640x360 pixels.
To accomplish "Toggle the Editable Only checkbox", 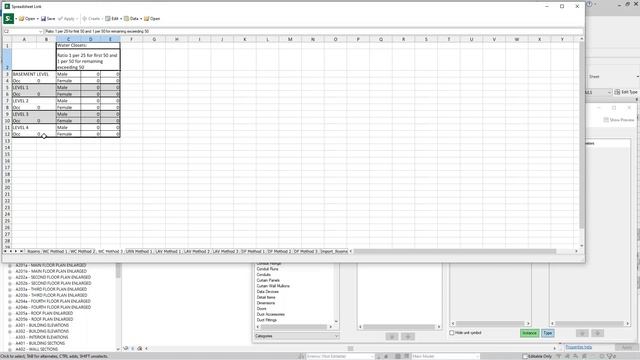I will tap(526, 356).
